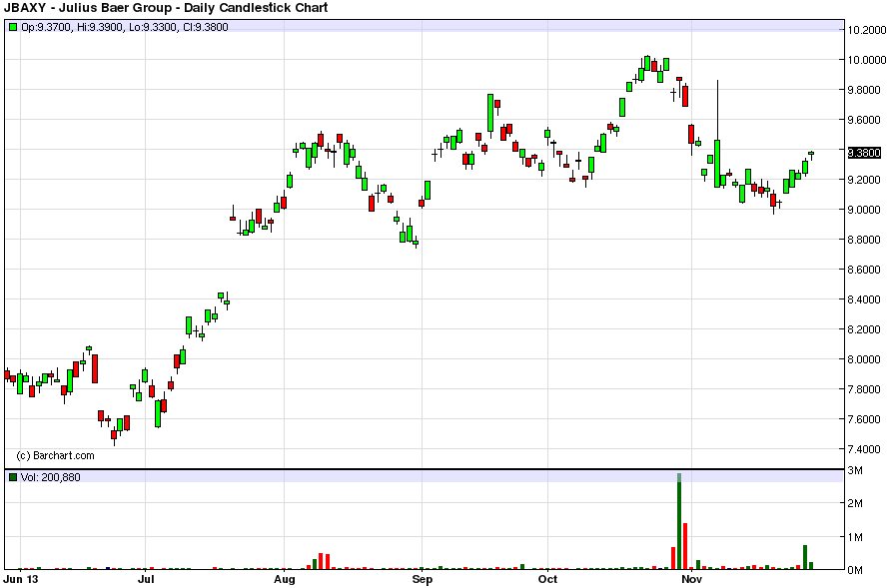Viewport: 891px width, 588px height.
Task: Click the 10.0000 price axis label
Action: click(x=867, y=60)
